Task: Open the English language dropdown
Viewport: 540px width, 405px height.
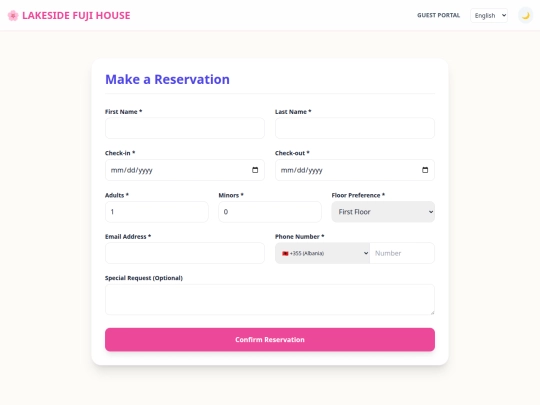Action: pyautogui.click(x=489, y=15)
